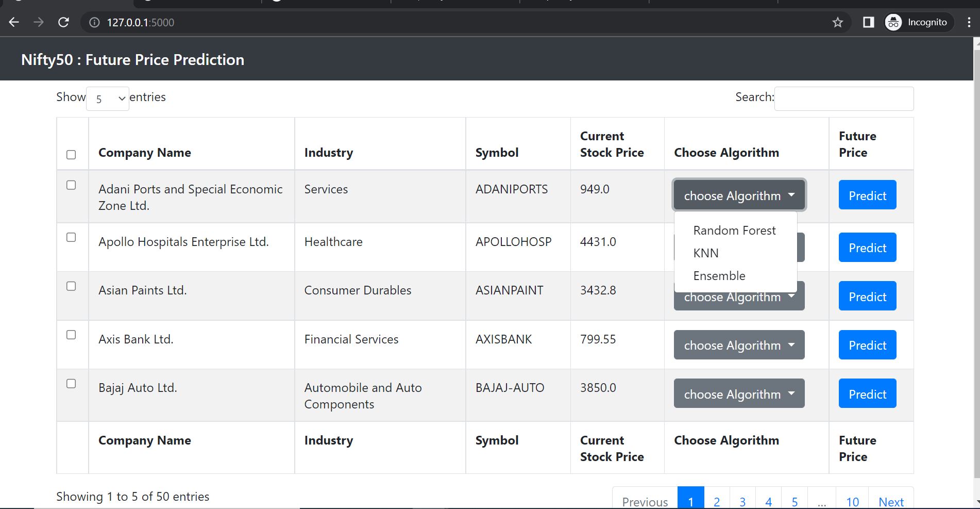Image resolution: width=980 pixels, height=509 pixels.
Task: Click Predict for Apollo Hospitals
Action: click(867, 248)
